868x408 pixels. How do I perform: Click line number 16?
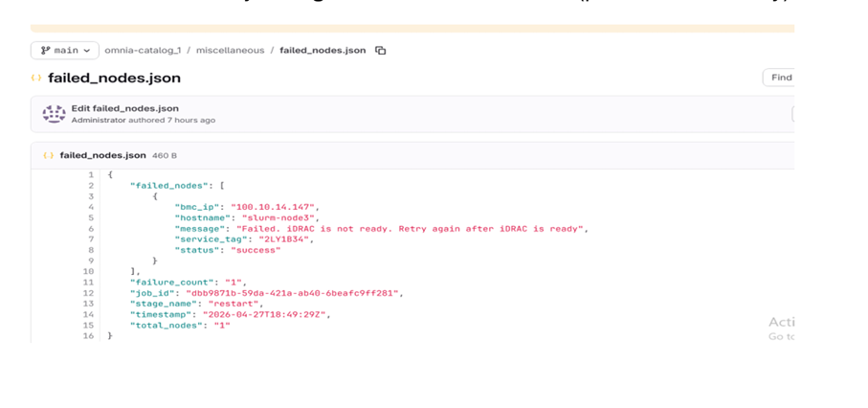[x=89, y=336]
